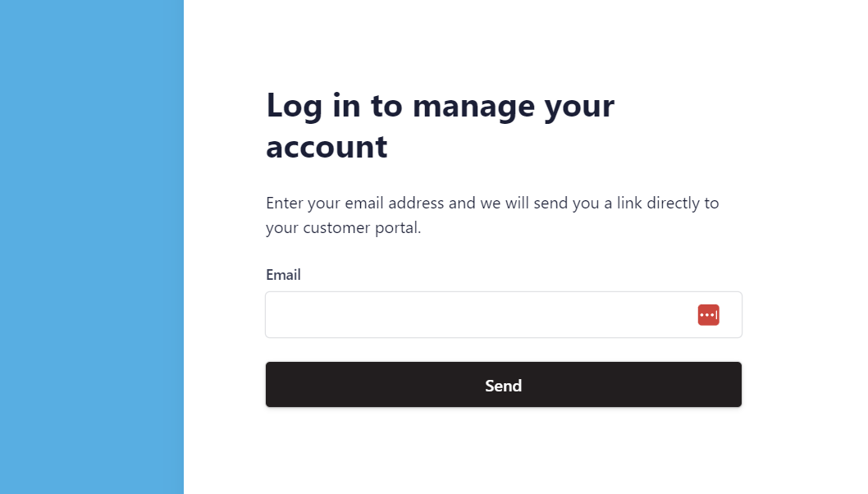
Task: Click the LastPass autofill icon in Email field
Action: (708, 315)
